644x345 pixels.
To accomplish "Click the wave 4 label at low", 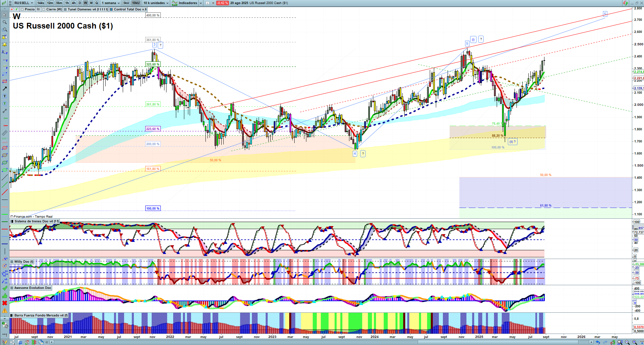I will (355, 154).
